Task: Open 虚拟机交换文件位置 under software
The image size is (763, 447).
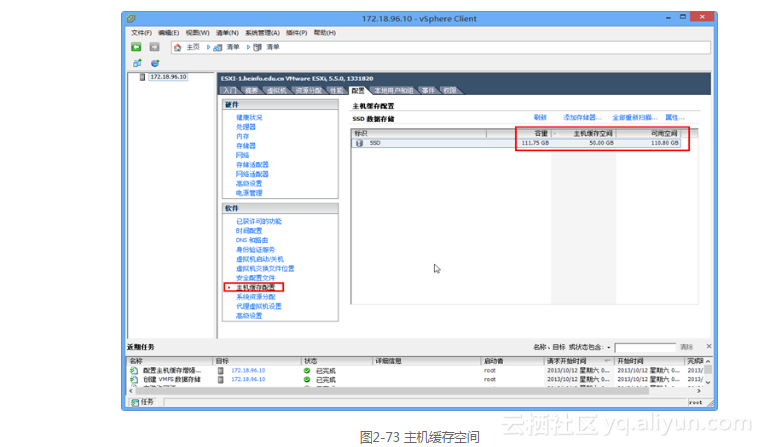Action: (x=265, y=268)
